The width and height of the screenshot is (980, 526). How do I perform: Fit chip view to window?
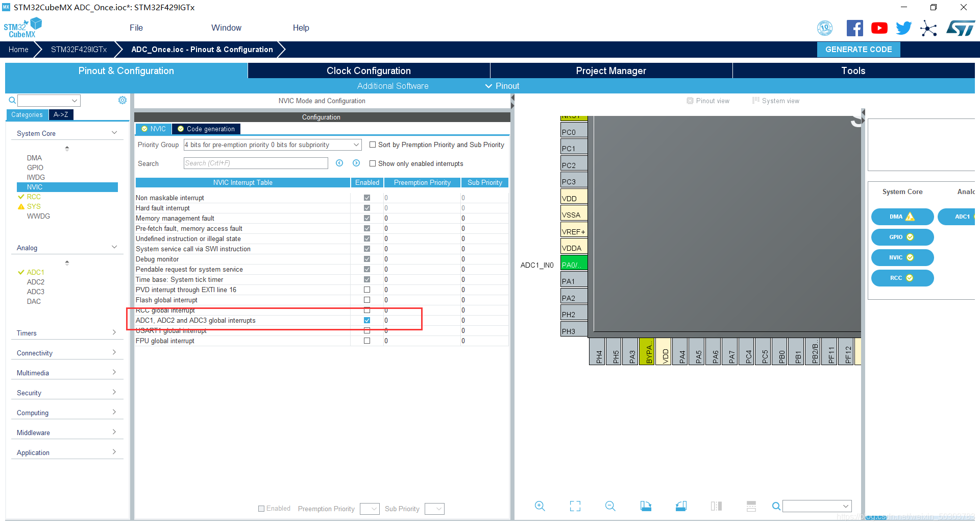(x=575, y=506)
